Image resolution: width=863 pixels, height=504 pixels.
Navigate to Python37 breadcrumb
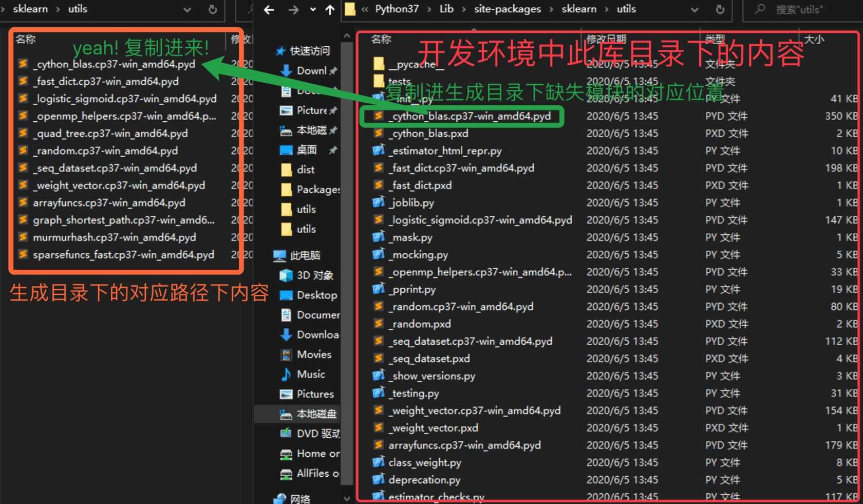[397, 9]
